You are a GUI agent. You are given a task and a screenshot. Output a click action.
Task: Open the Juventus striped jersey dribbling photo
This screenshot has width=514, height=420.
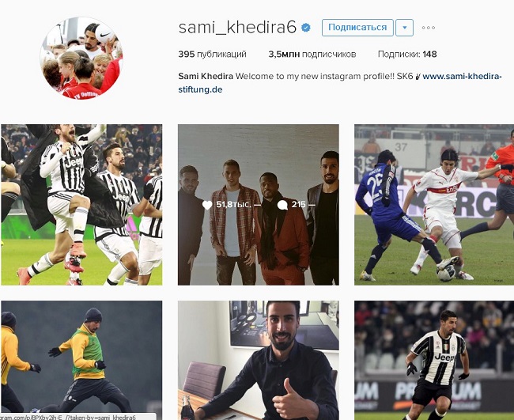(434, 361)
